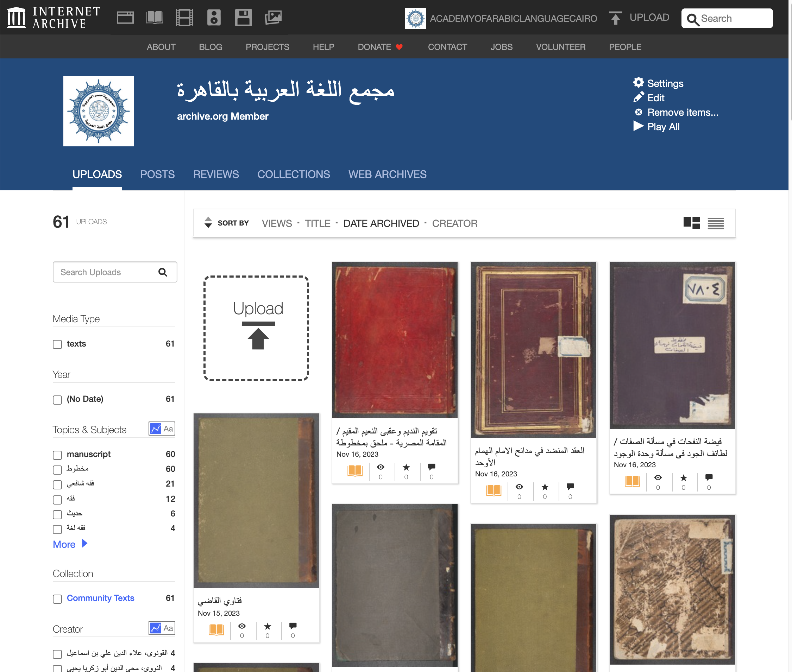Viewport: 792px width, 672px height.
Task: Open the Audio speaker icon
Action: [x=214, y=18]
